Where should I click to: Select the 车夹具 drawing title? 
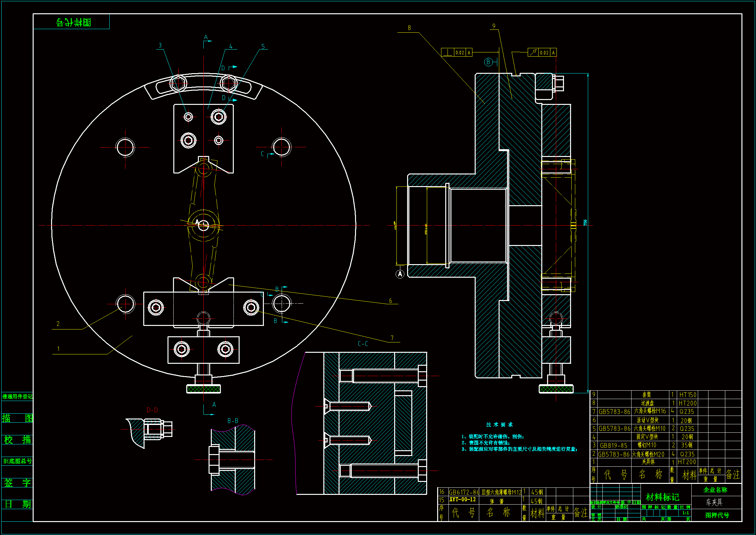click(714, 502)
